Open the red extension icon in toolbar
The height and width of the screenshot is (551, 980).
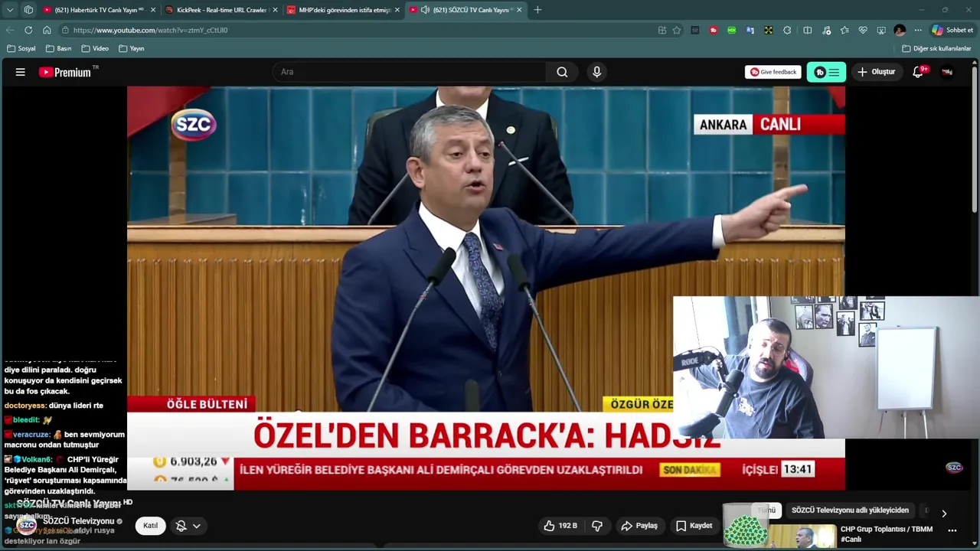(x=714, y=30)
